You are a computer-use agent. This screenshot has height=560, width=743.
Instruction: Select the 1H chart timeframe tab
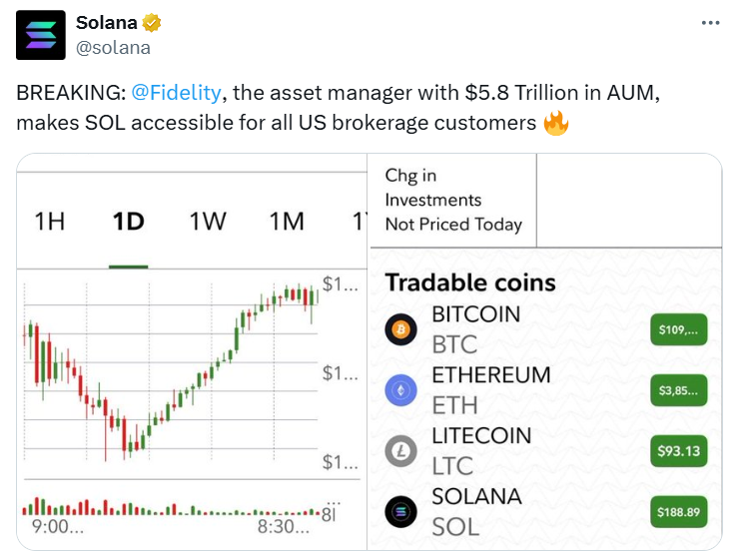tap(50, 221)
